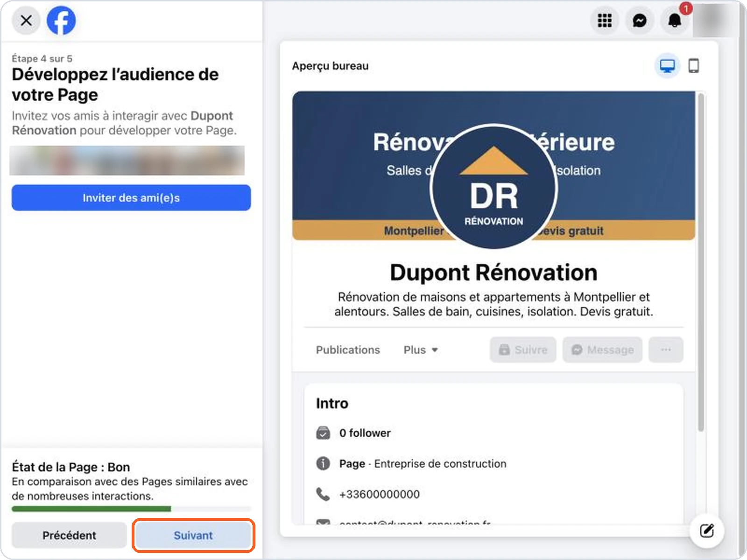Click the '0 follower' text
The height and width of the screenshot is (560, 747).
pos(365,433)
